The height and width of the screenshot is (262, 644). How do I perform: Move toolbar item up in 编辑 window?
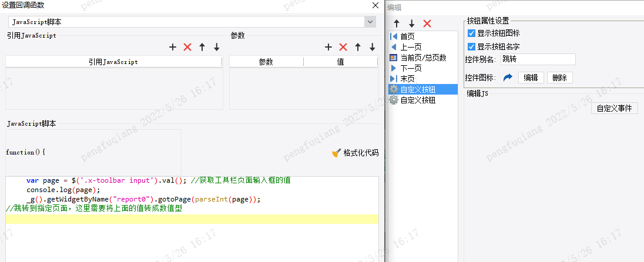[x=397, y=24]
